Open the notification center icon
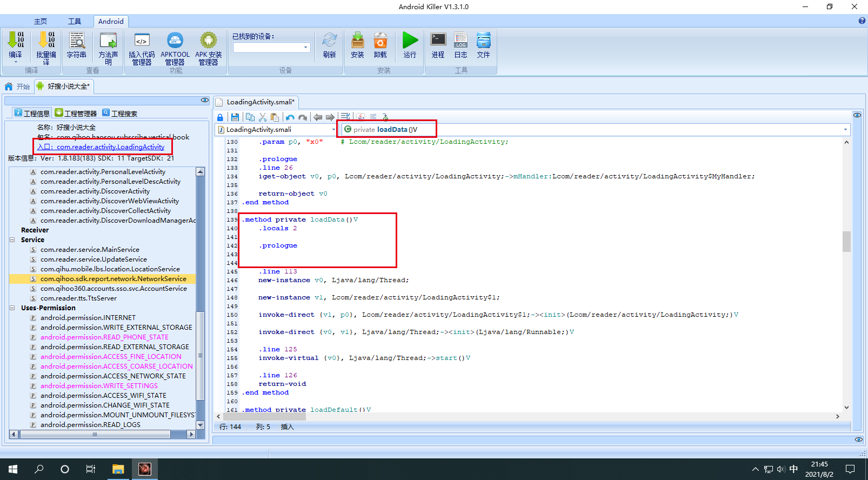The width and height of the screenshot is (868, 480). pos(850,469)
